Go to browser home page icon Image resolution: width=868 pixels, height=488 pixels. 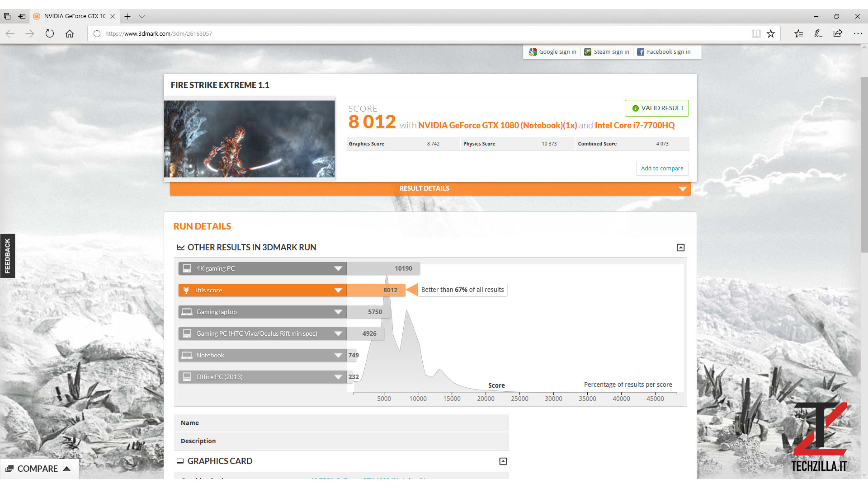[70, 33]
